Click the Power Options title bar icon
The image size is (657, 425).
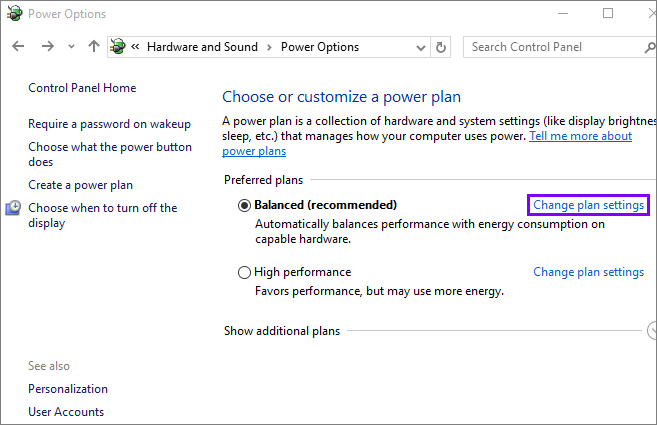click(x=14, y=14)
